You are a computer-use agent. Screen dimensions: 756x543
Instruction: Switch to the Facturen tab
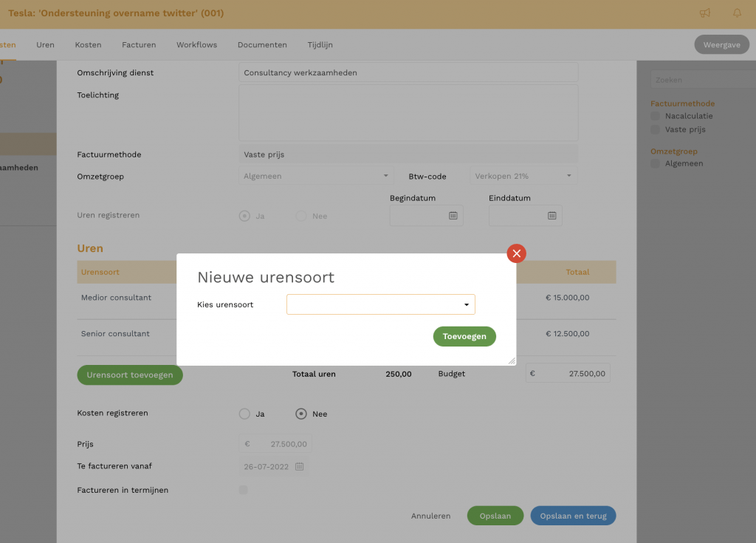(139, 44)
